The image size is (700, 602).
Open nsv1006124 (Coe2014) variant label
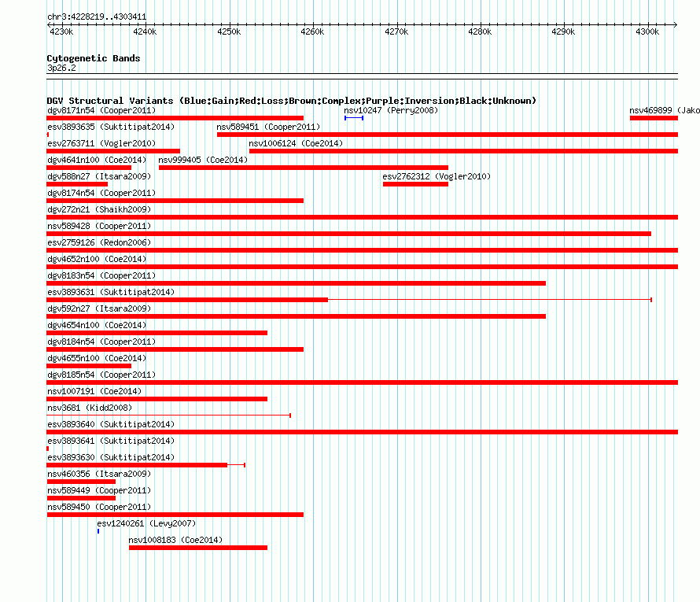point(296,143)
